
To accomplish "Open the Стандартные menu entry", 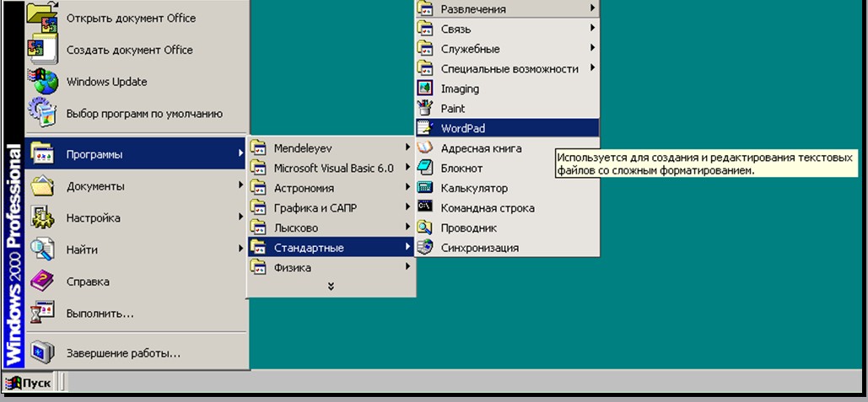I will pyautogui.click(x=331, y=247).
